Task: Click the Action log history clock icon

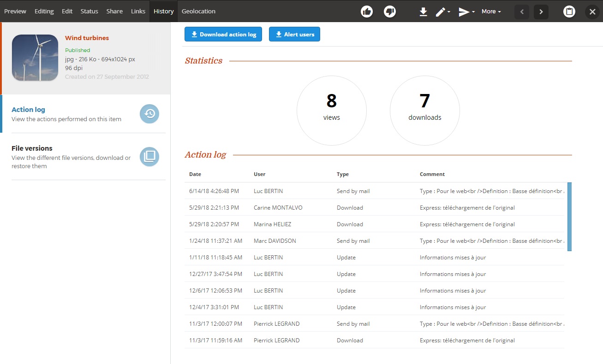Action: click(x=149, y=114)
